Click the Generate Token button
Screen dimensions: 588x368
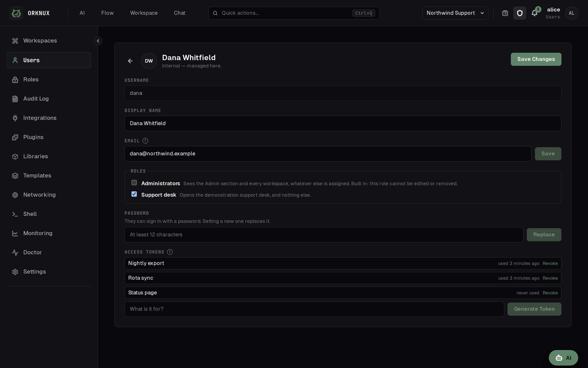click(534, 309)
